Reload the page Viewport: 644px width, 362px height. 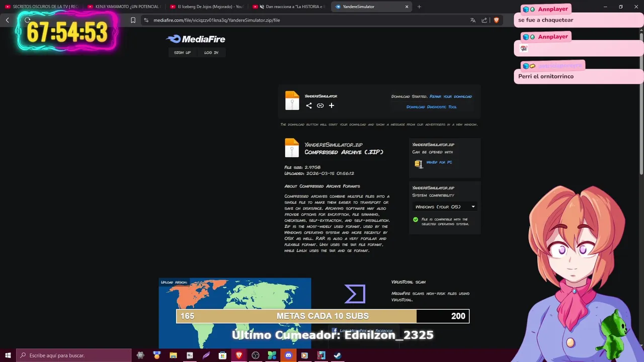click(28, 20)
